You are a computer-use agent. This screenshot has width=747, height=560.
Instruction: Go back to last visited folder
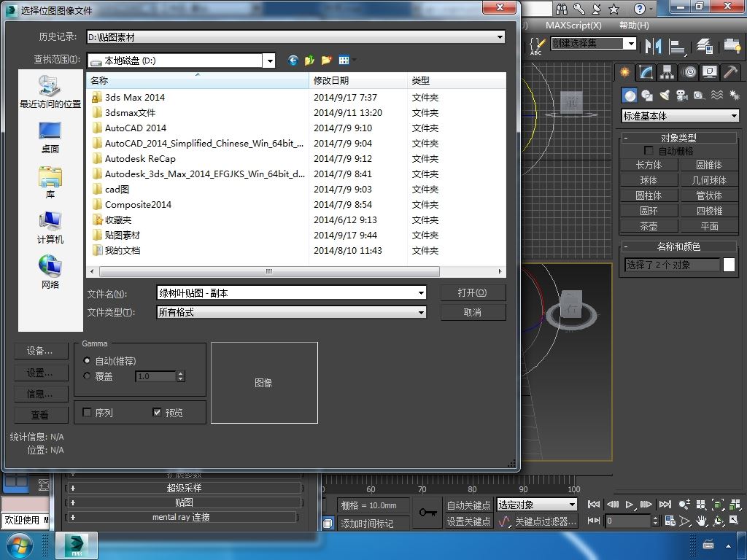[293, 60]
